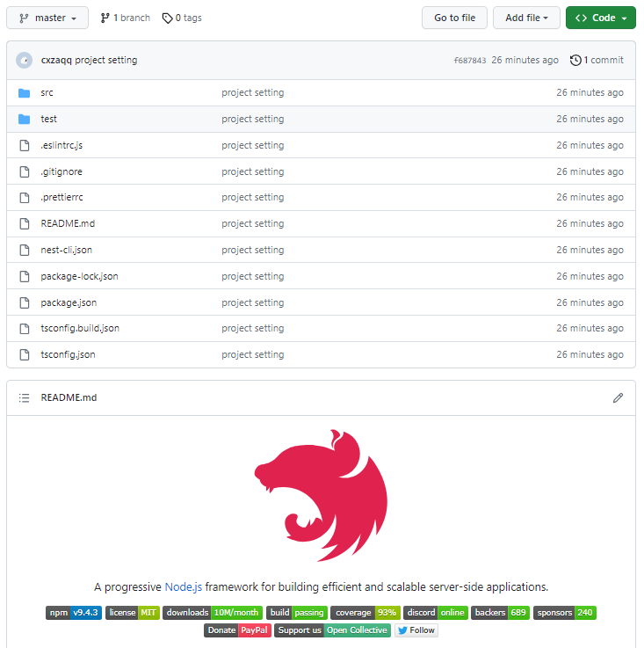Click the backers 689 badge
644x648 pixels.
[x=500, y=613]
